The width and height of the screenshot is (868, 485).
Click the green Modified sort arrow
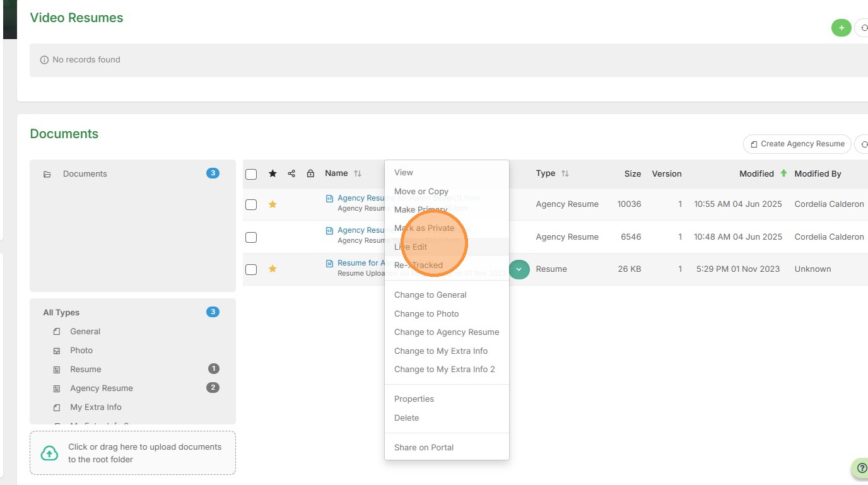click(x=783, y=173)
